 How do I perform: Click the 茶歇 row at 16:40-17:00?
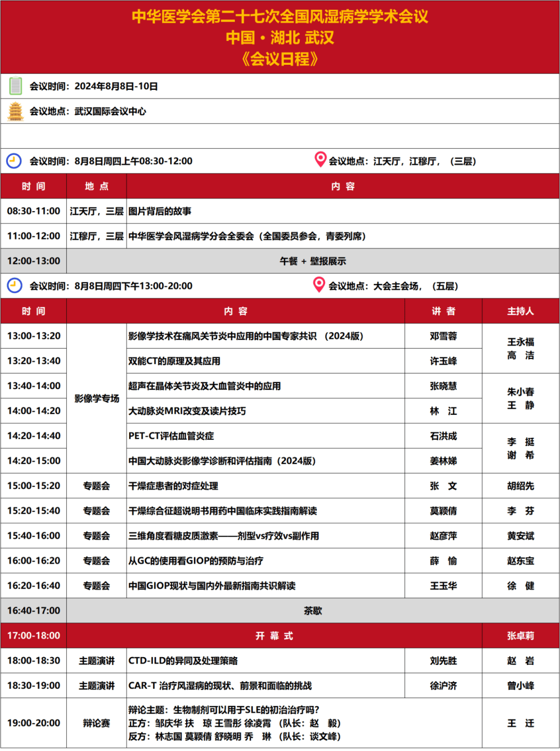pyautogui.click(x=311, y=610)
